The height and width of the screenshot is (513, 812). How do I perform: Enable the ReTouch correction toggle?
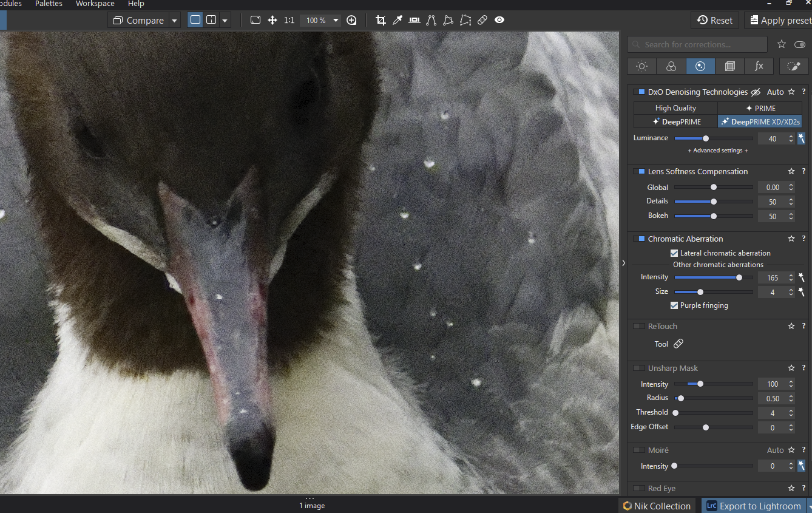[x=638, y=327]
